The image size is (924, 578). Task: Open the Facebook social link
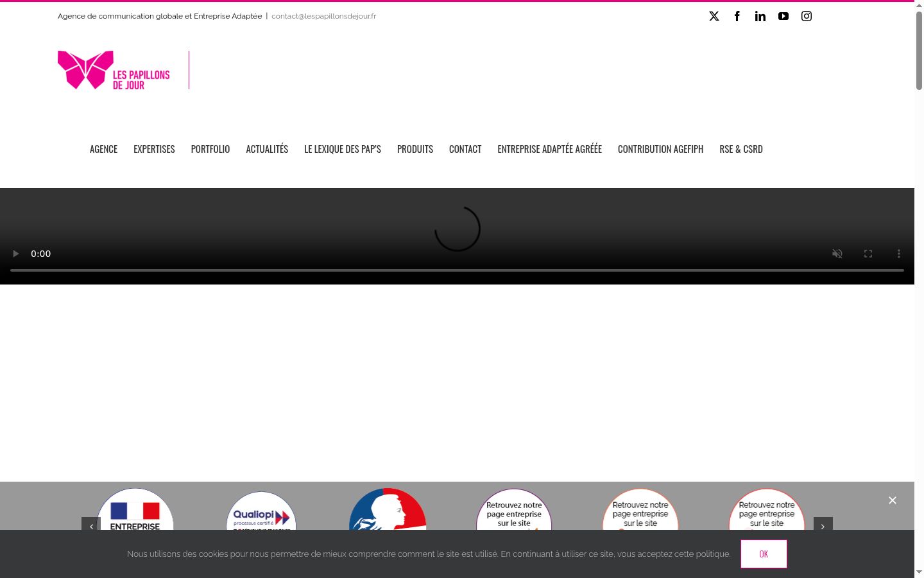(737, 16)
